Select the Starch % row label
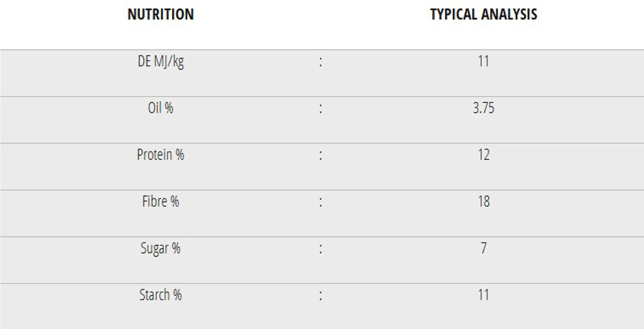This screenshot has width=644, height=329. click(x=161, y=295)
